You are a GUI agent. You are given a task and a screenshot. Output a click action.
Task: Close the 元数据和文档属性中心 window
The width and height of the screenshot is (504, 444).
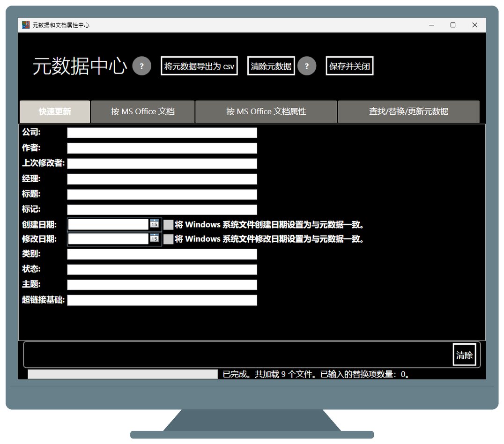coord(475,25)
